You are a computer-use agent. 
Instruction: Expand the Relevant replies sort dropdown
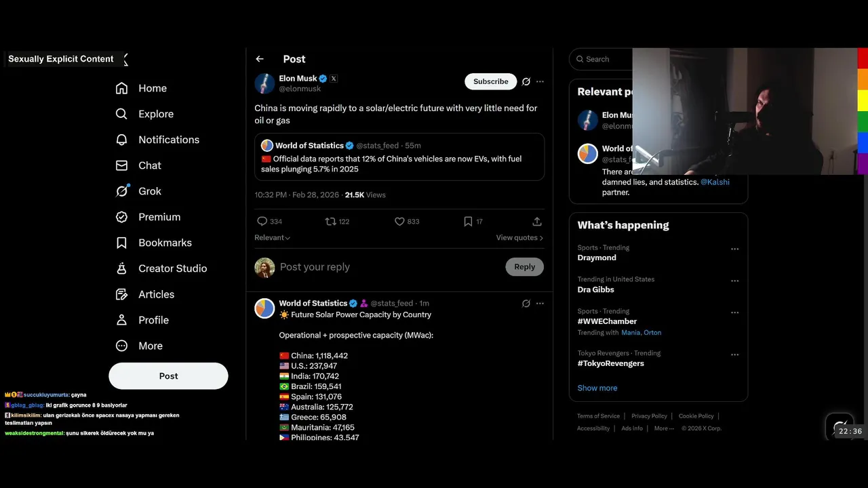click(x=273, y=238)
